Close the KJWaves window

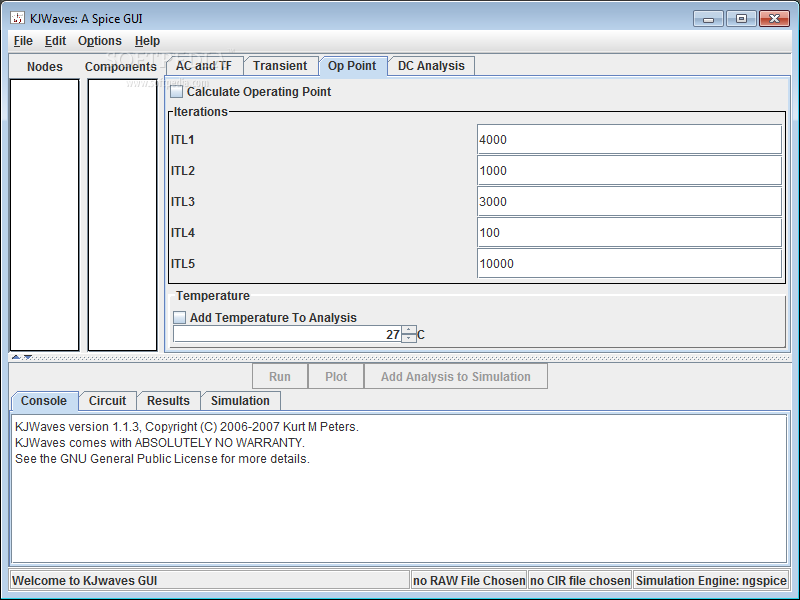pyautogui.click(x=774, y=19)
